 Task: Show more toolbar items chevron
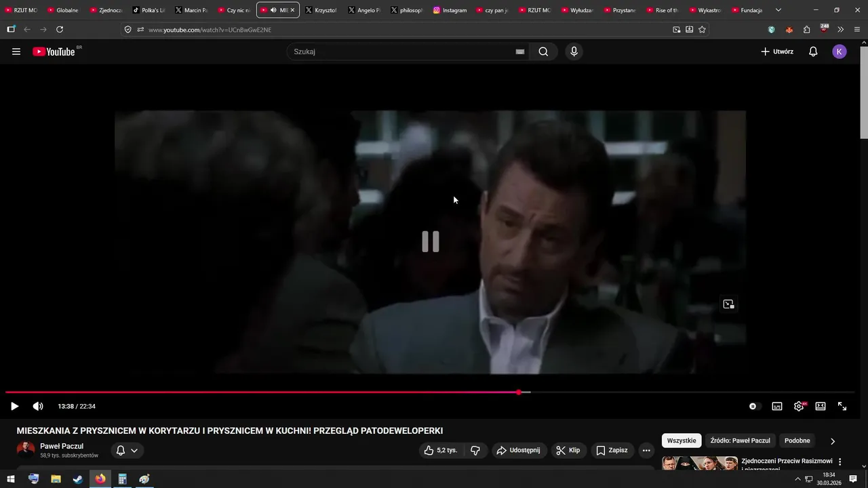[841, 30]
